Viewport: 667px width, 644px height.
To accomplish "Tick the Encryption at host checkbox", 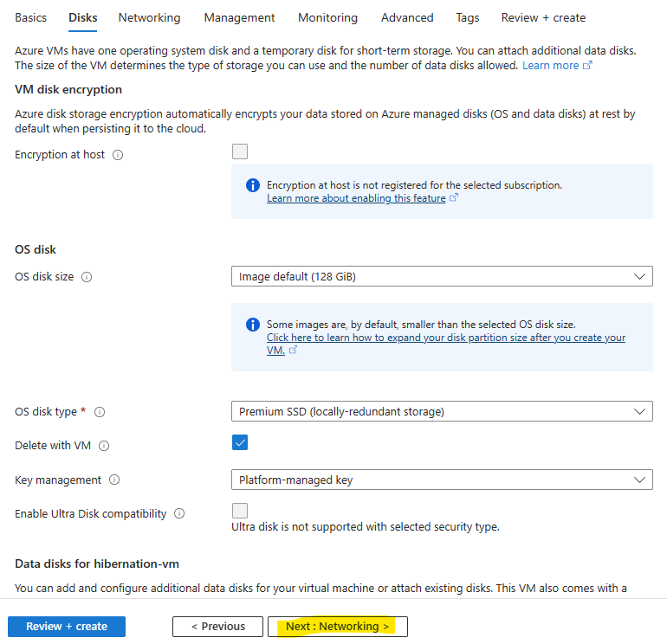I will coord(240,151).
